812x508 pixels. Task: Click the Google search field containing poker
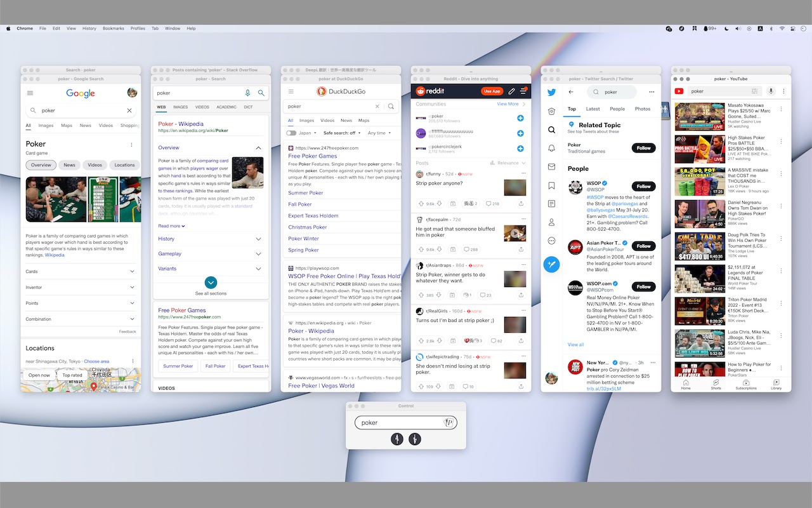pyautogui.click(x=81, y=110)
